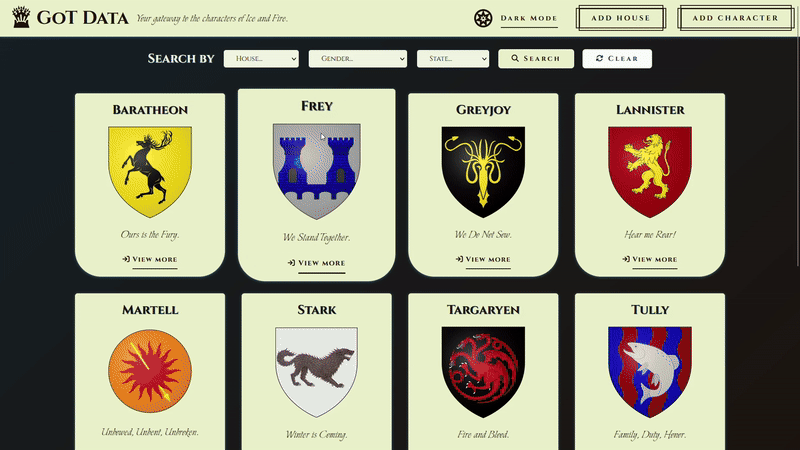Click the GoT Data throne logo icon
The width and height of the screenshot is (800, 450).
point(21,17)
